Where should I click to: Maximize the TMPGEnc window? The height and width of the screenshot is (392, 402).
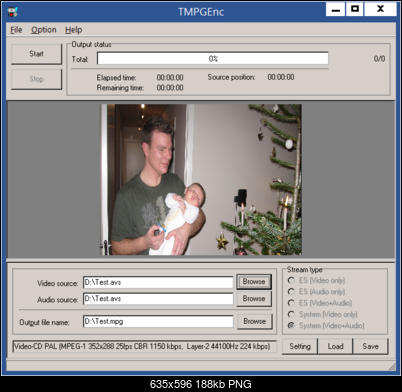coord(355,9)
